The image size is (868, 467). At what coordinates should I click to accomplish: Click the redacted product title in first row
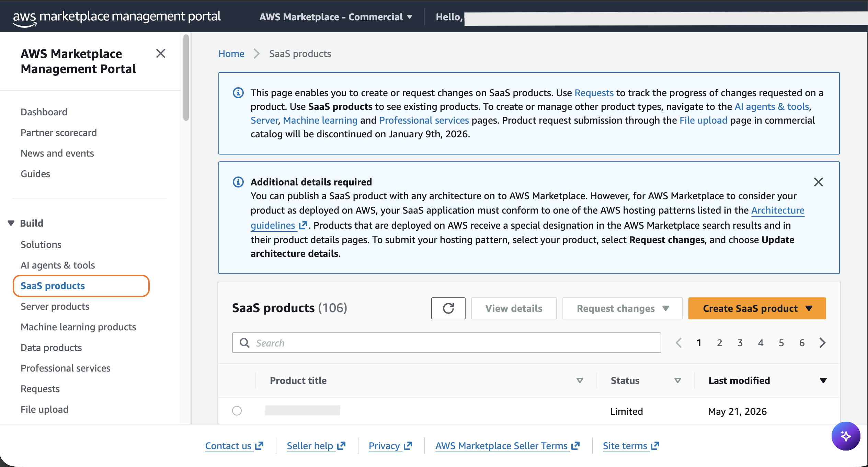click(x=302, y=410)
